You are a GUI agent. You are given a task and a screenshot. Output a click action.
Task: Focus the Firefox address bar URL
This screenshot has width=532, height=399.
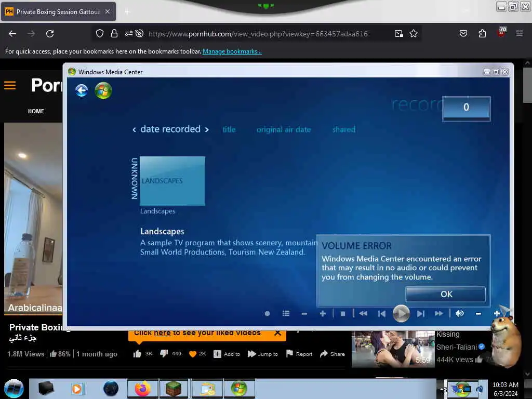[258, 34]
